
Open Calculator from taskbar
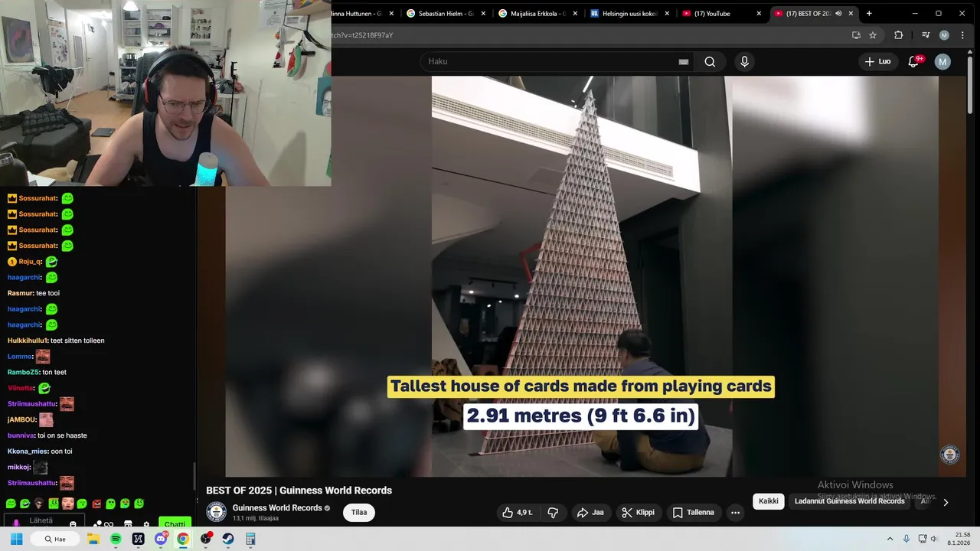point(250,539)
